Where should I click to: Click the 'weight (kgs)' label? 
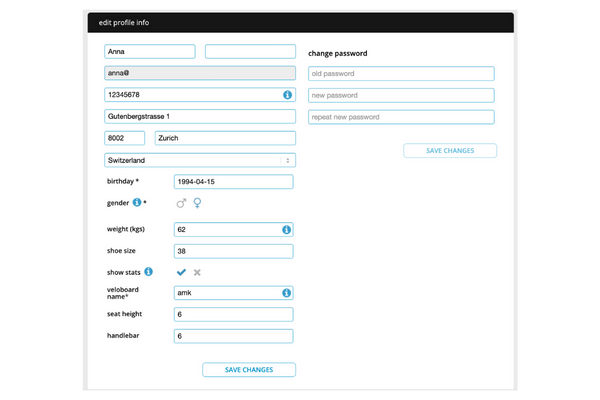[126, 229]
